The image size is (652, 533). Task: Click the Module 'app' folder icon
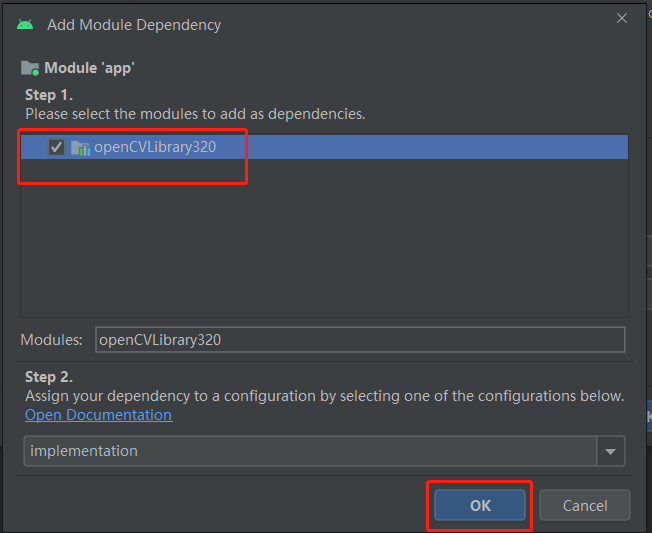click(30, 69)
